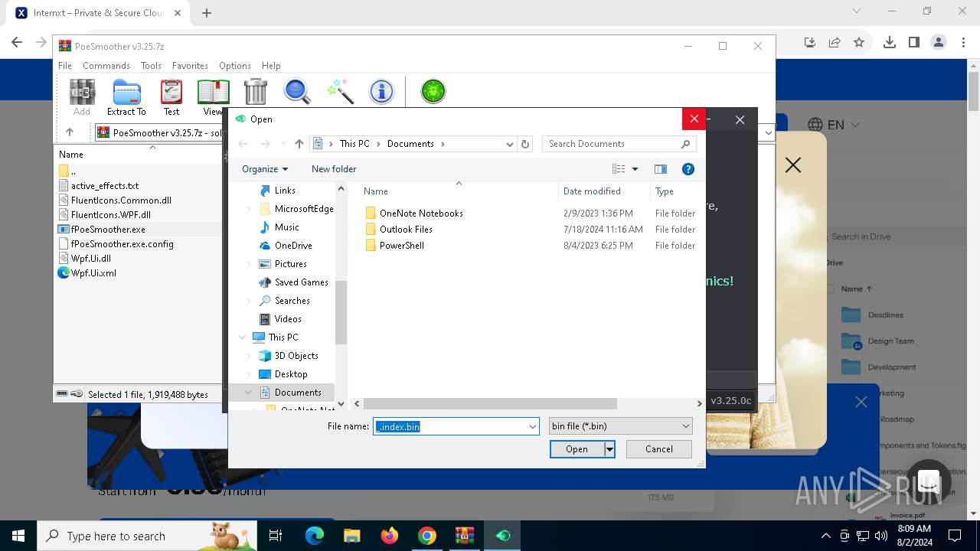980x551 pixels.
Task: Open the EN language dropdown on webpage
Action: pos(835,125)
